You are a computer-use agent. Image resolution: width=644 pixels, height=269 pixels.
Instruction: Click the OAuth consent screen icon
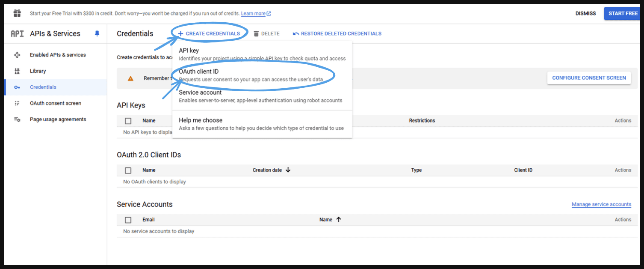[17, 103]
